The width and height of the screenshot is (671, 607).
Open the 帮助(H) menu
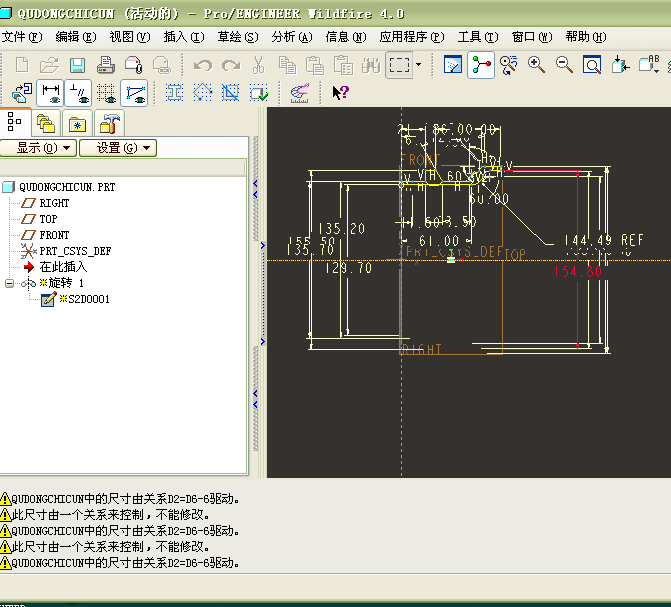(x=586, y=37)
